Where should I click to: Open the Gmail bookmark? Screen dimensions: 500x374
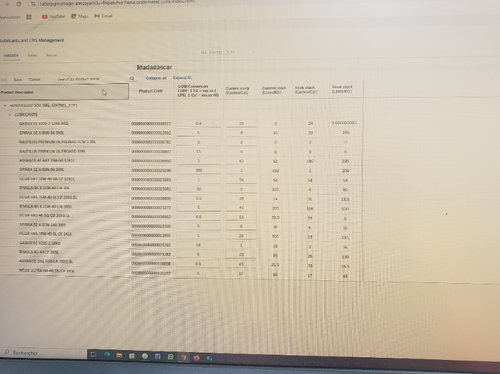click(x=103, y=16)
